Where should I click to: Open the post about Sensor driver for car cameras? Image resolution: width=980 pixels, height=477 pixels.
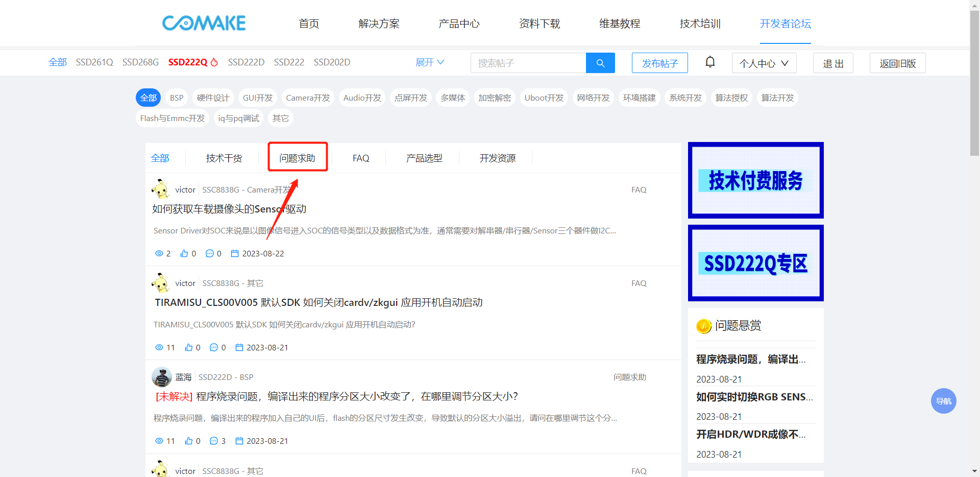[229, 209]
